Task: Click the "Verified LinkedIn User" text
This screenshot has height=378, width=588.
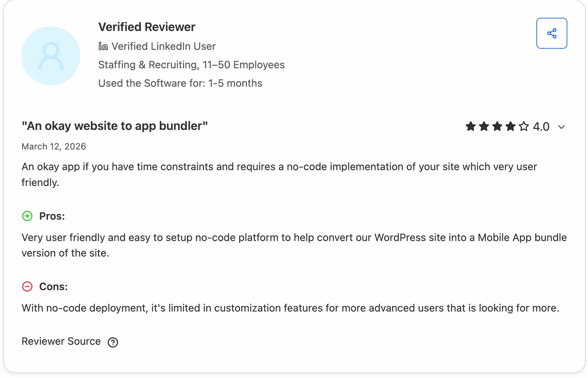Action: [163, 46]
